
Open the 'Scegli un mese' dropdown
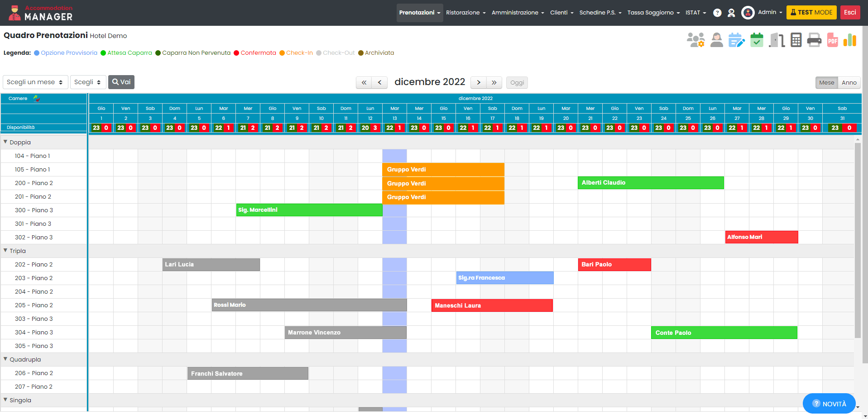(35, 82)
